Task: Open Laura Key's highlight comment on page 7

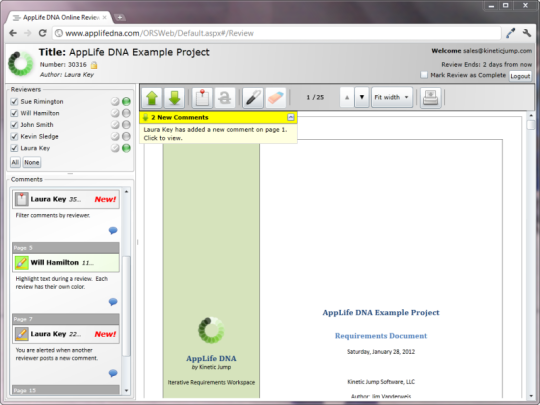Action: point(21,334)
